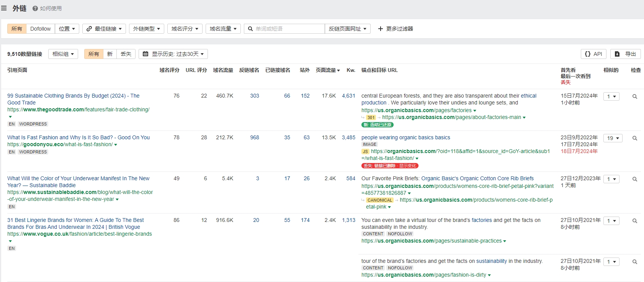Screen dimensions: 644x282
Task: Select the 新 links toggle
Action: (x=110, y=54)
